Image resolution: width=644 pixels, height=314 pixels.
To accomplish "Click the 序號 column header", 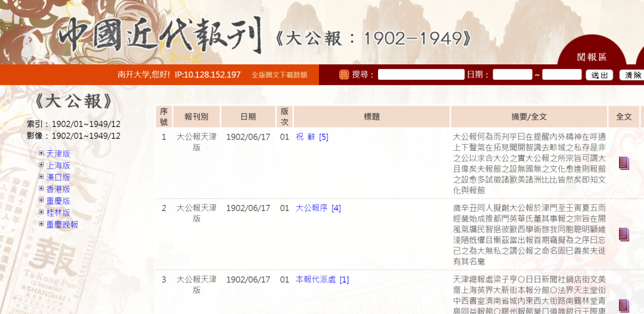I will click(164, 117).
